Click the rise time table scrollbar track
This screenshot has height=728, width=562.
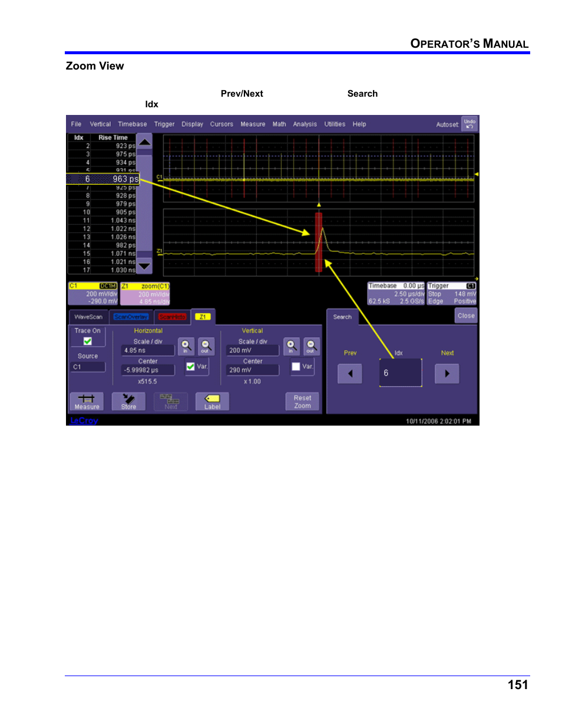[144, 205]
